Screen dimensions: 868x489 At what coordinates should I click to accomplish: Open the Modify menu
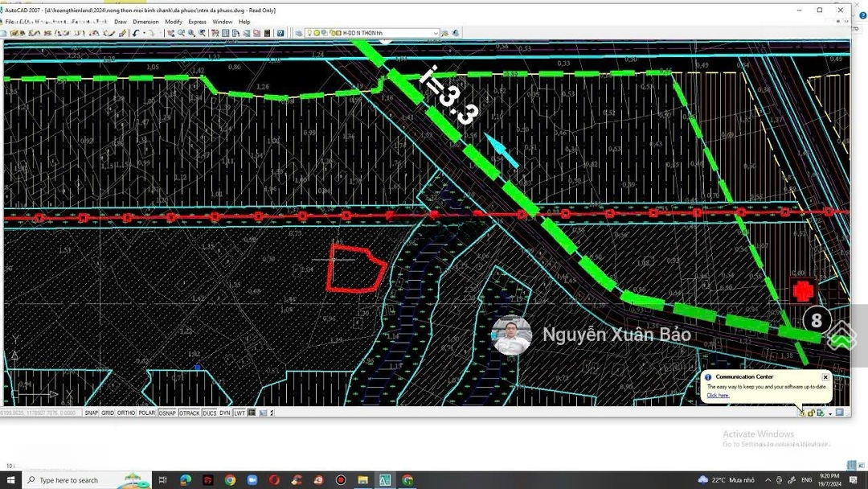point(174,22)
